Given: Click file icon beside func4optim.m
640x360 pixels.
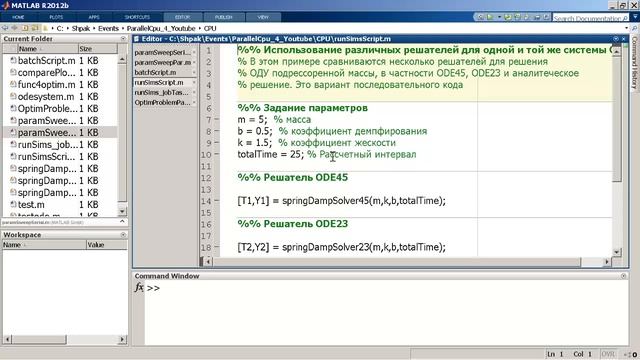Looking at the screenshot, I should point(13,84).
